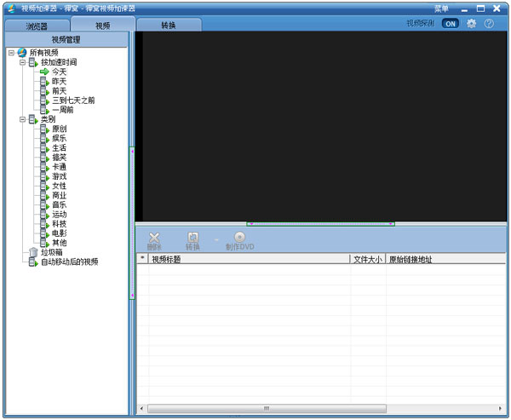Click the 删除 (delete) toolbar icon
The width and height of the screenshot is (511, 420).
point(154,237)
